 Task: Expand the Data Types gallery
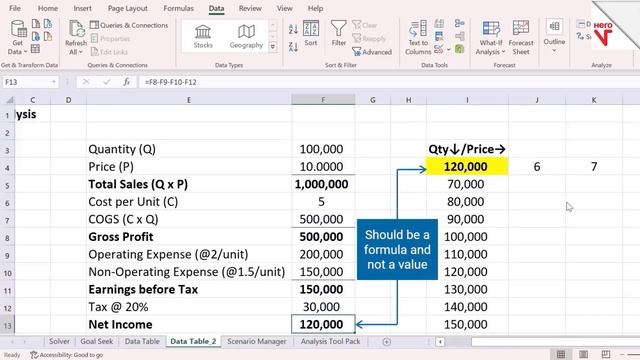(x=273, y=47)
